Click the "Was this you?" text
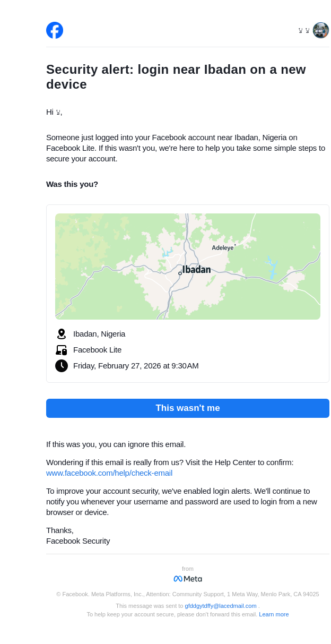 point(72,184)
